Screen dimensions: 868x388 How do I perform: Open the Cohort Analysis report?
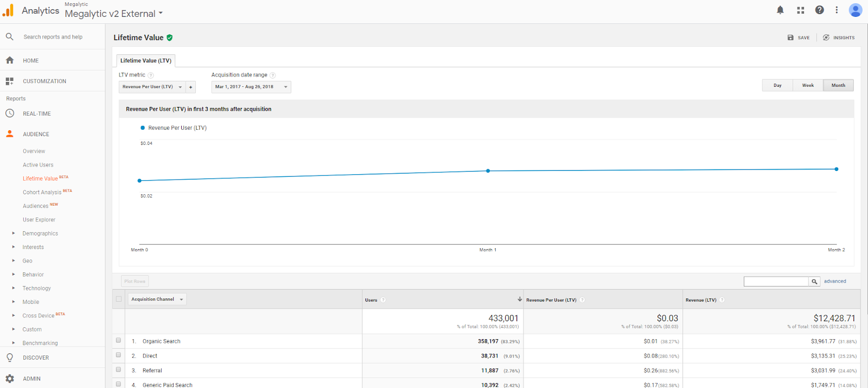(42, 192)
